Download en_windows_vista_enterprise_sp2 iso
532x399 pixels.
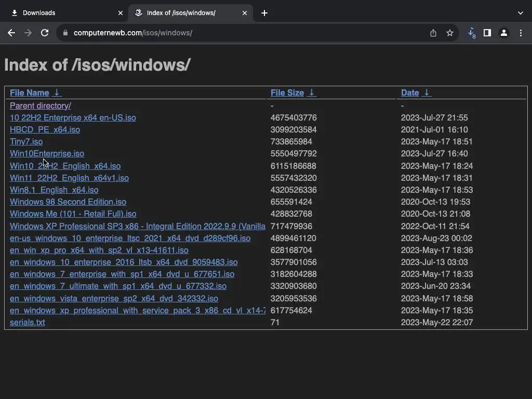(x=114, y=299)
